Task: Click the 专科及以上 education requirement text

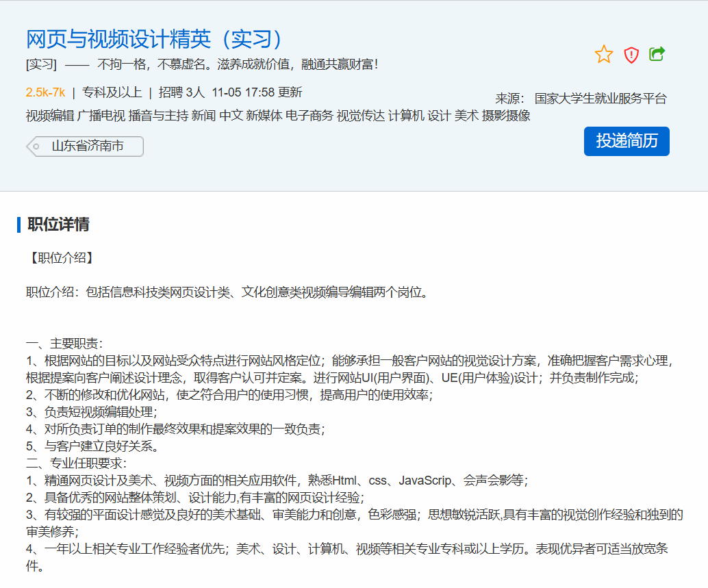Action: [112, 92]
